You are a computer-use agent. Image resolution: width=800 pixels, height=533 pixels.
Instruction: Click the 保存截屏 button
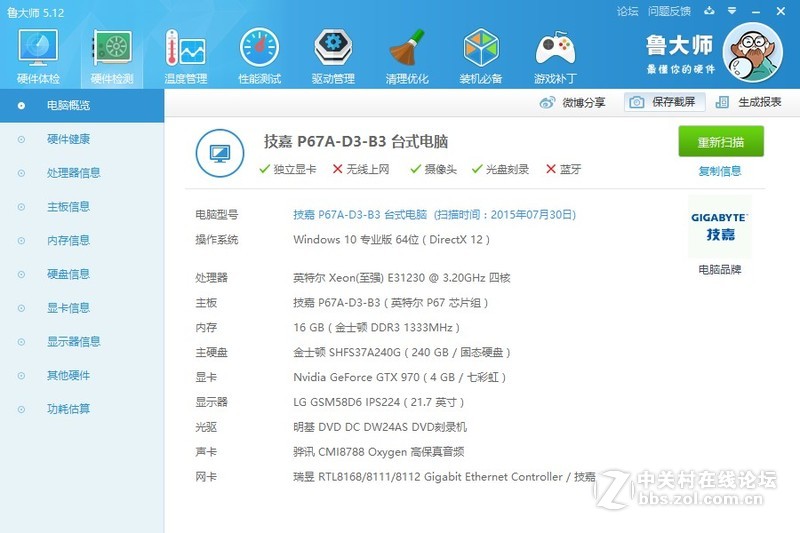pos(664,103)
